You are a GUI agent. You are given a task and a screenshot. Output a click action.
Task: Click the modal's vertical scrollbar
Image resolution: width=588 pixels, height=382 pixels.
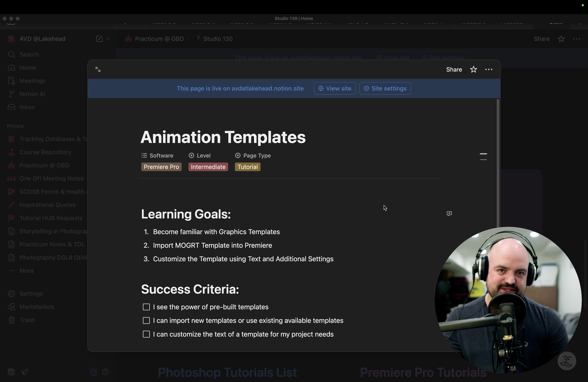(x=498, y=163)
